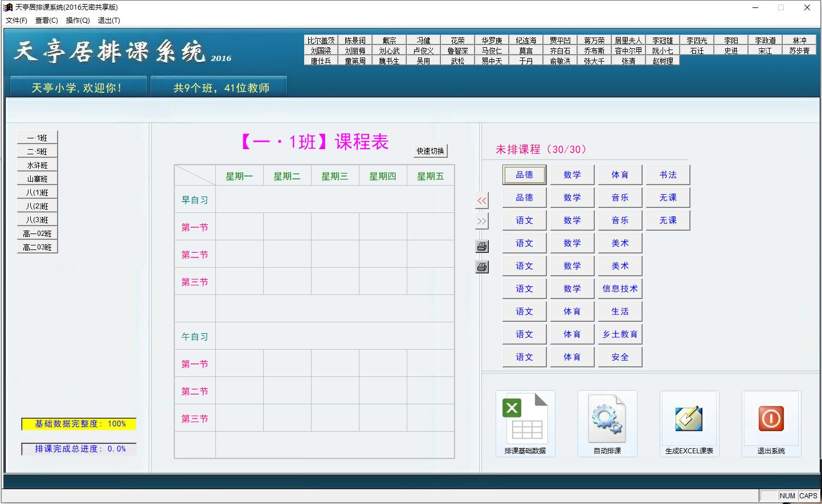Pick the 信息技术 unscheduled course
The width and height of the screenshot is (822, 504).
620,289
